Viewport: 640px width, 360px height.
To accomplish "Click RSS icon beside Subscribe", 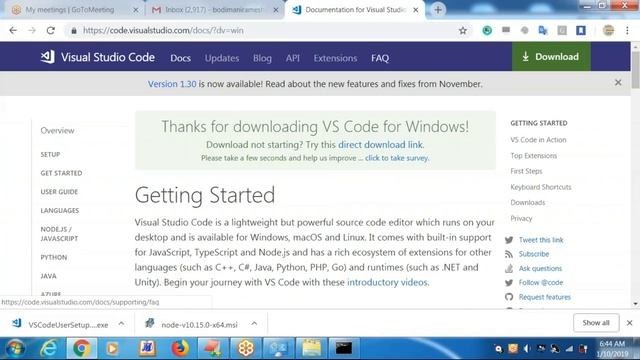I will pyautogui.click(x=509, y=254).
